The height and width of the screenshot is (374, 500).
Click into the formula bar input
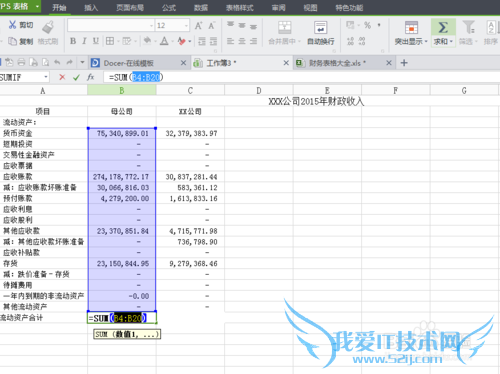click(x=301, y=77)
